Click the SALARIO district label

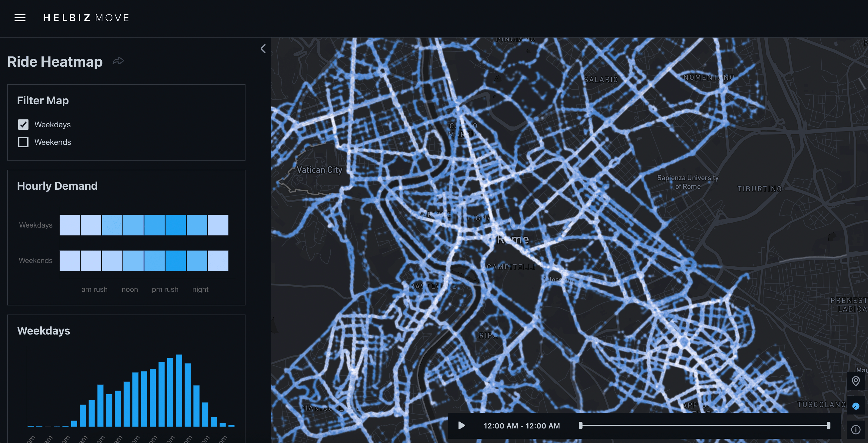[601, 79]
